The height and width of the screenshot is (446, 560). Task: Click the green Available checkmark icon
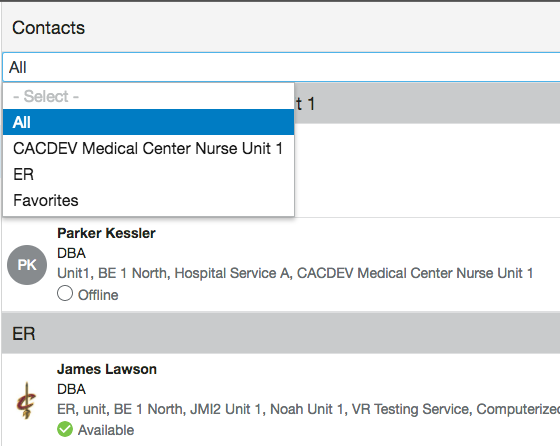65,429
